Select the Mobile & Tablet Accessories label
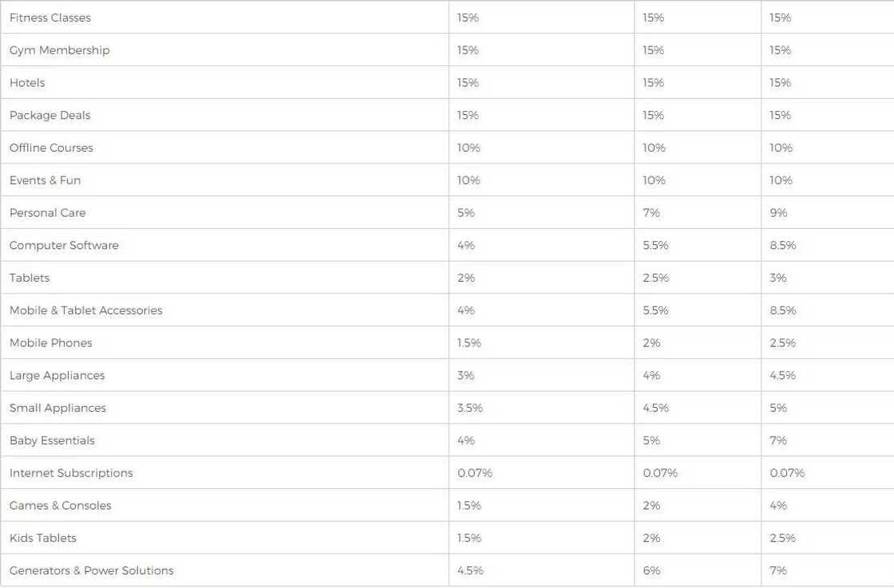Viewport: 894px width, 588px height. pos(85,310)
